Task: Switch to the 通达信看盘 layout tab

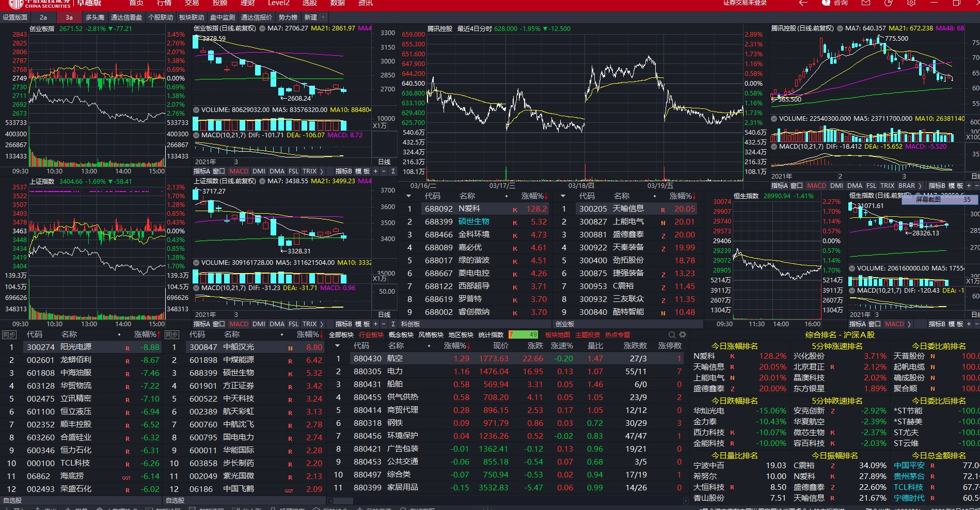Action: tap(127, 17)
